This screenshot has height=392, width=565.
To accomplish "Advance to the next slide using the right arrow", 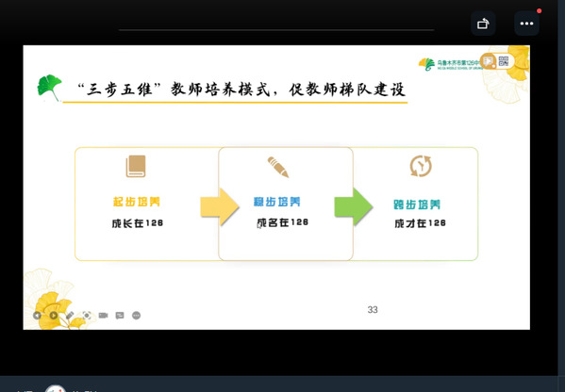I will pos(54,316).
